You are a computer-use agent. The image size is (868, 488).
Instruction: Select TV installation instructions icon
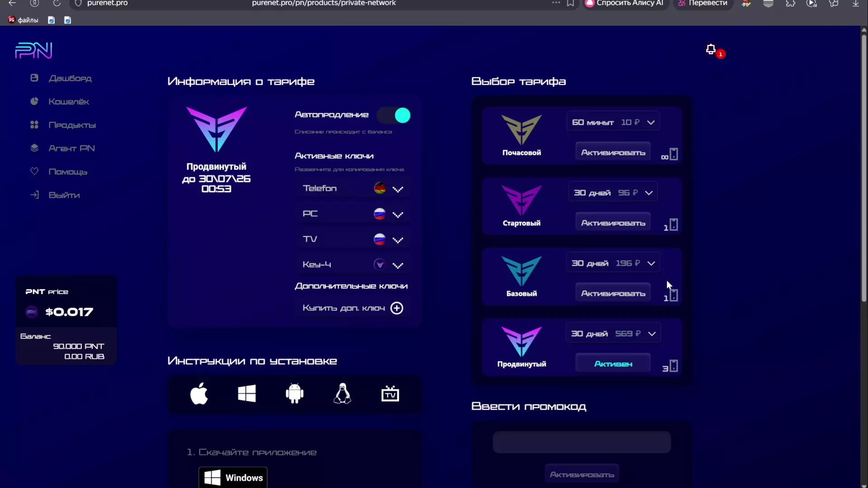390,394
